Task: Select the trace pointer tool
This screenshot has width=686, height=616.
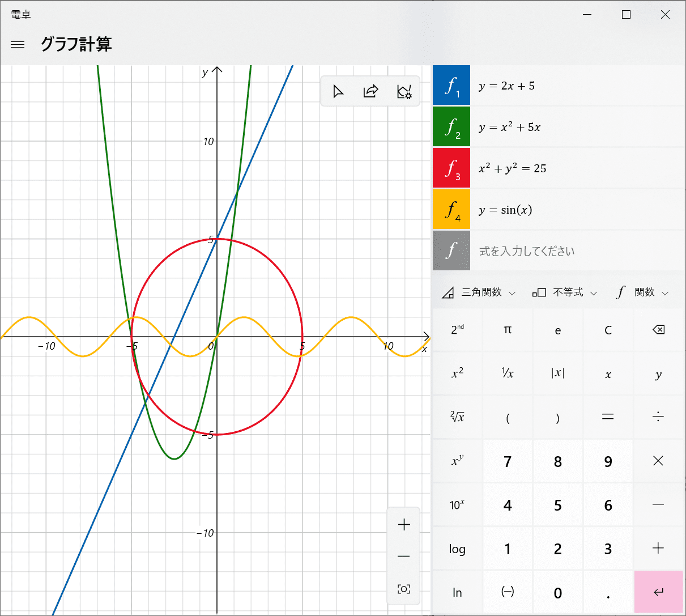Action: 338,91
